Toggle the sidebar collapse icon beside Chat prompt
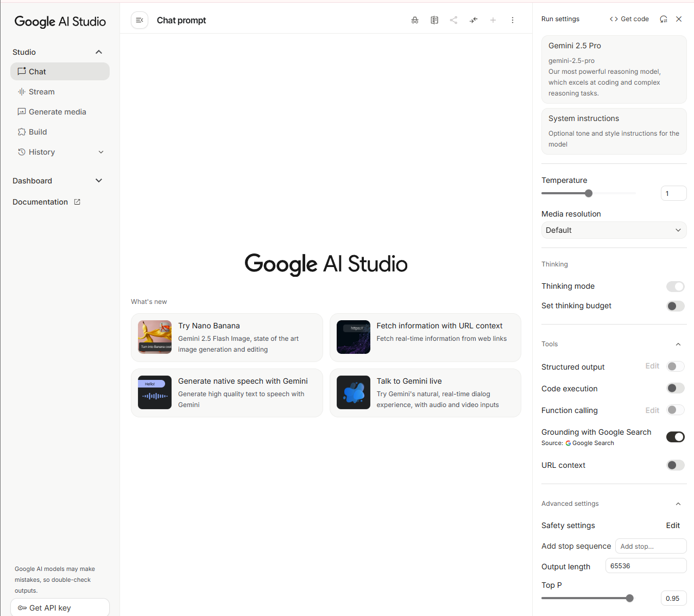The height and width of the screenshot is (616, 694). (x=140, y=20)
